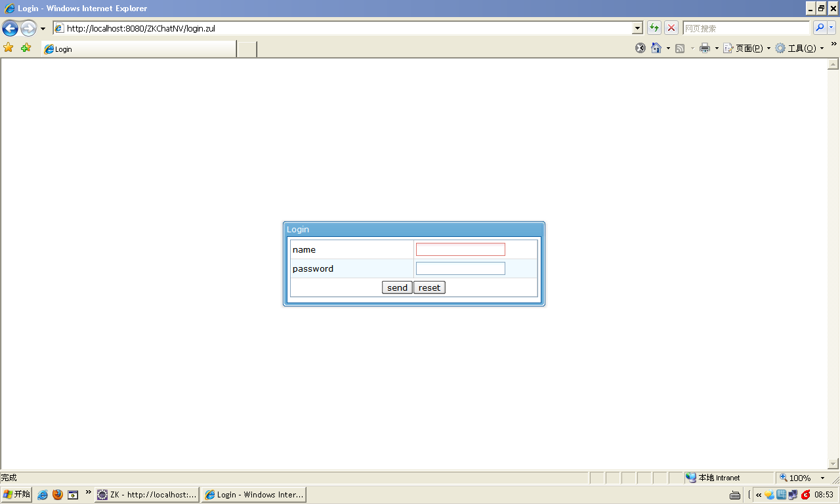Click the name input field
The image size is (840, 504).
coord(461,249)
